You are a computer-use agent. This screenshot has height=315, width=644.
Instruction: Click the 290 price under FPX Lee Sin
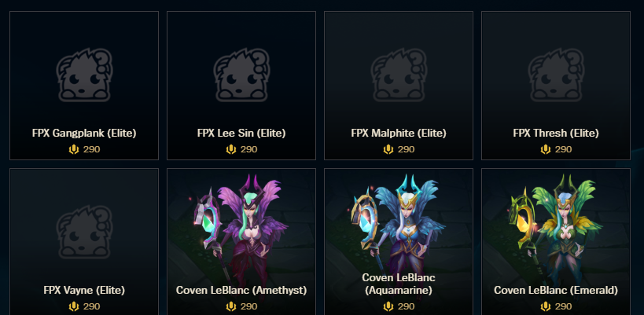point(249,149)
